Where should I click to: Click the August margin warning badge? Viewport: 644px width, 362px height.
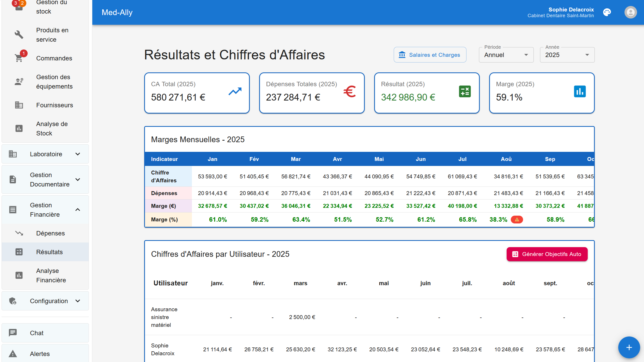click(x=517, y=220)
